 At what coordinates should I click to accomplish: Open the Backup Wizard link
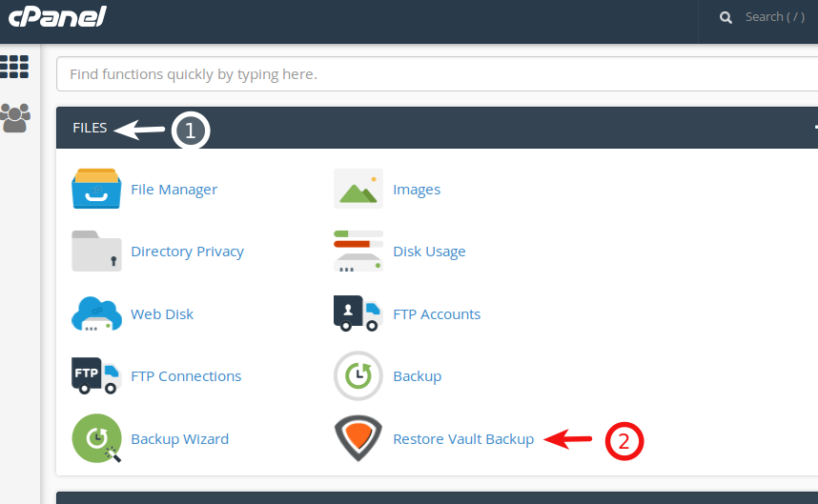point(179,439)
